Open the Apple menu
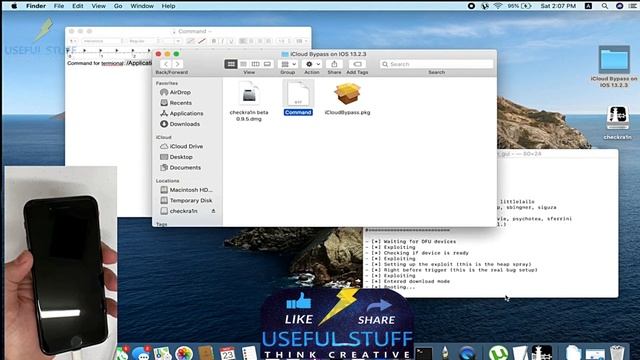 14,6
